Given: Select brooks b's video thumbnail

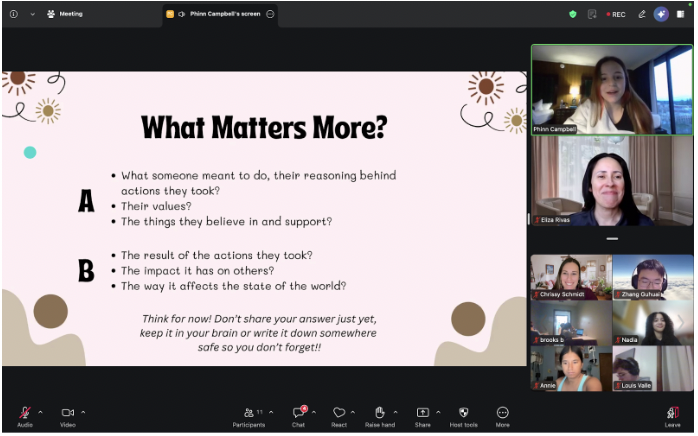Looking at the screenshot, I should [x=571, y=323].
